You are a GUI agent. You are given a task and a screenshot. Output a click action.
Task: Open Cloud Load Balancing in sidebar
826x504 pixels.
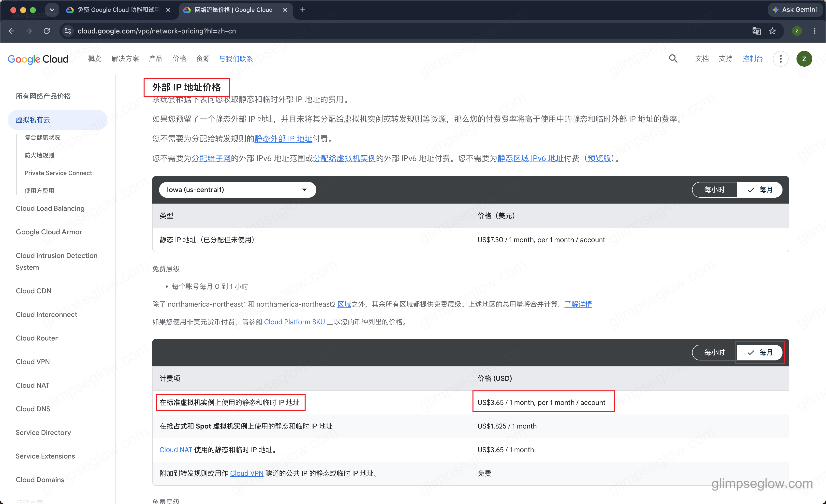coord(50,208)
